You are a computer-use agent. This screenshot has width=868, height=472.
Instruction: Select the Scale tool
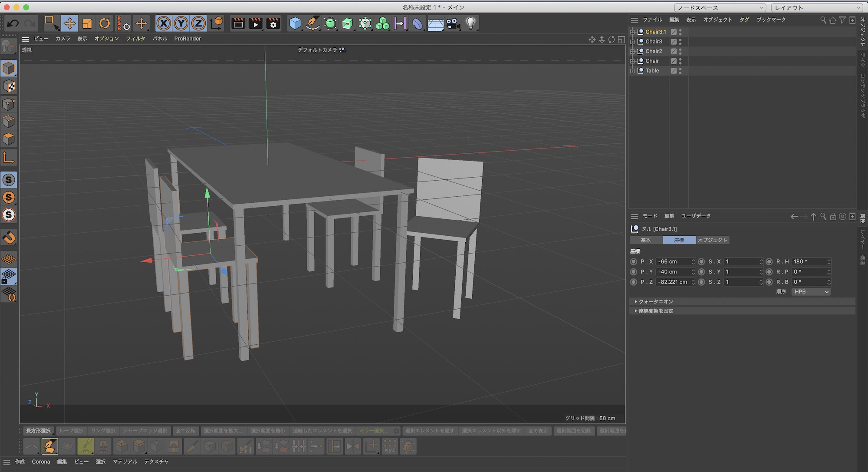coord(87,23)
